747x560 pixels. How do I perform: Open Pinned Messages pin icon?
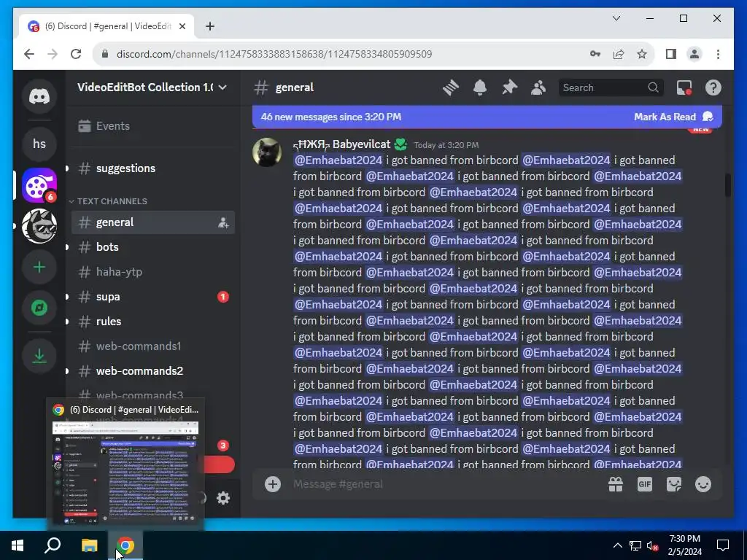point(509,87)
